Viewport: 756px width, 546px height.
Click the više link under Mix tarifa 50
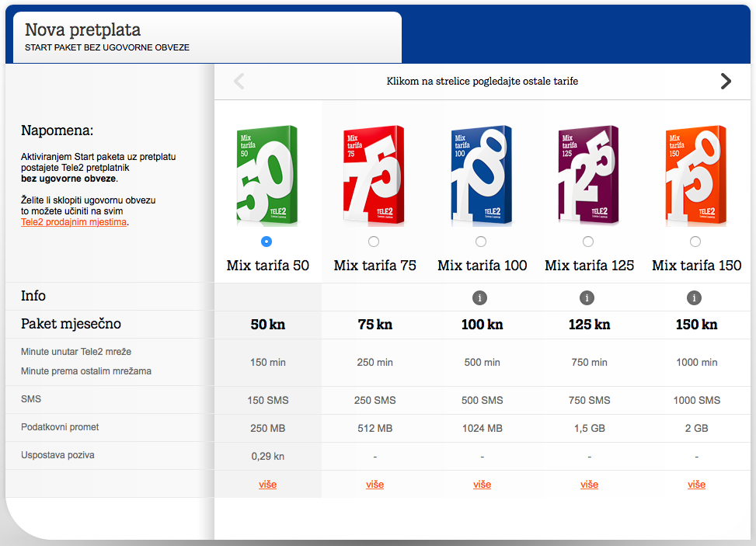267,485
